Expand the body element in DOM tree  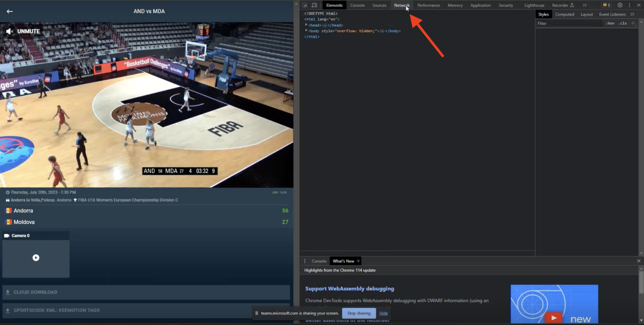[306, 31]
